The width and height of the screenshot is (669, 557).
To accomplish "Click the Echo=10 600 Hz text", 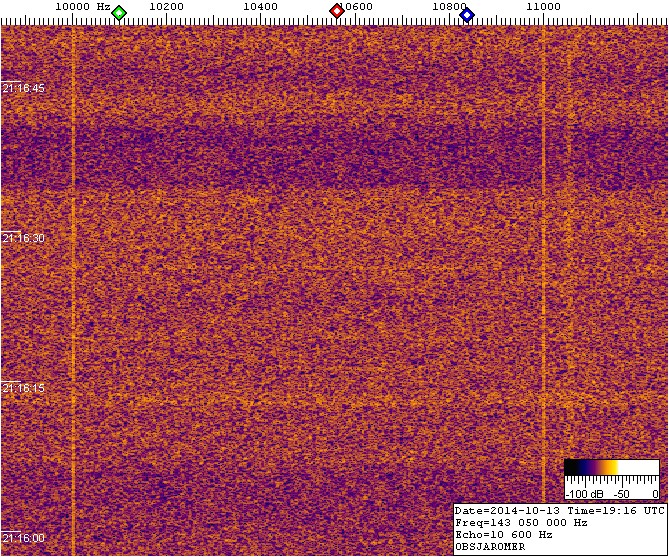I will tap(503, 535).
